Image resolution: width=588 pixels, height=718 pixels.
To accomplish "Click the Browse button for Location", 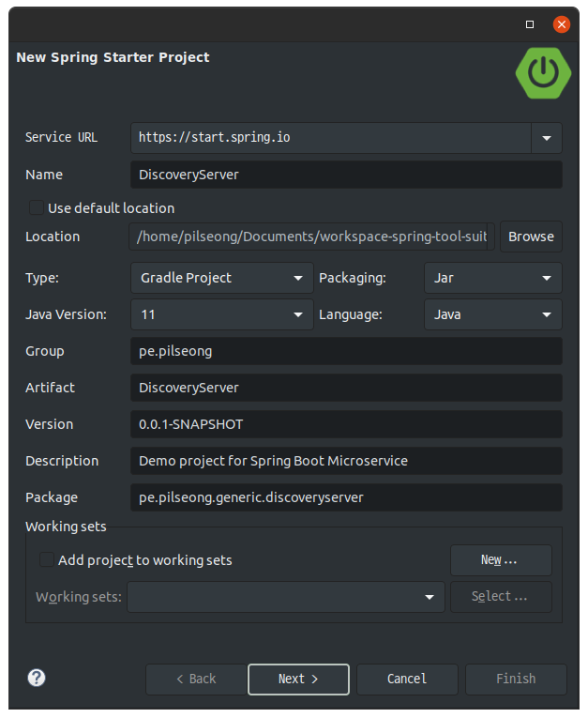I will pos(531,237).
